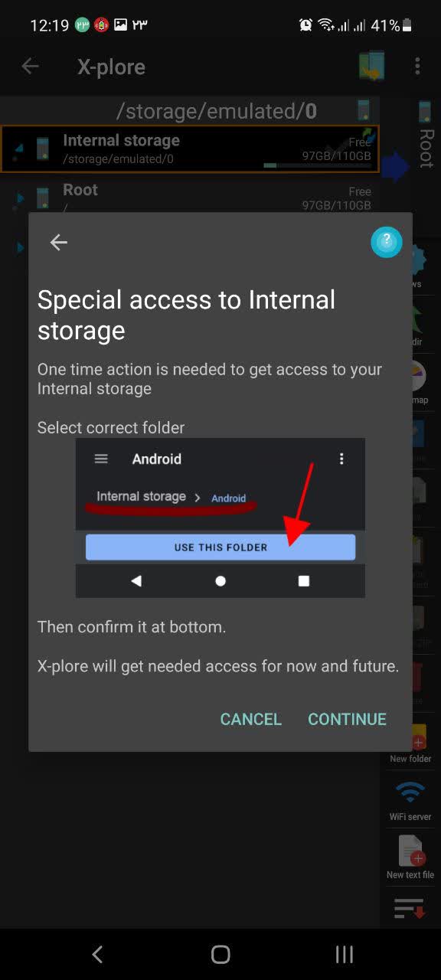Tap the phone pane-switch icon in top bar
The height and width of the screenshot is (980, 441).
372,67
